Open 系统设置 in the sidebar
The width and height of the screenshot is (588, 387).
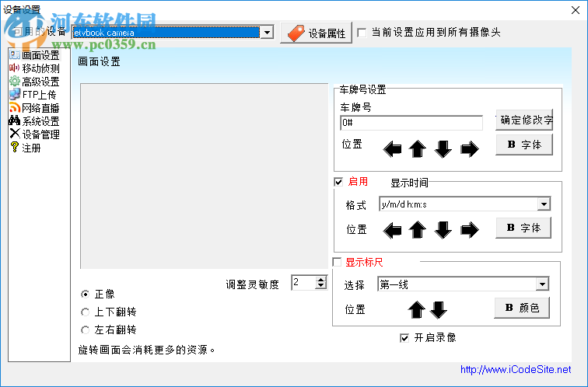tap(40, 121)
